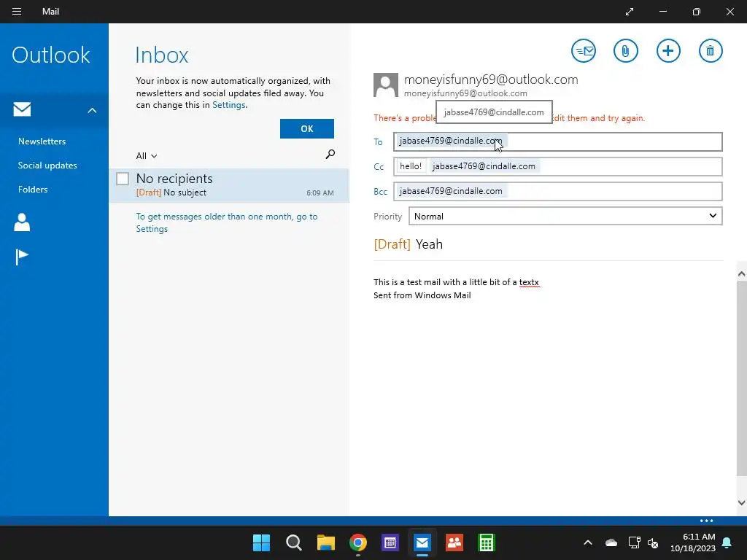Send the draft message
Screen dimensions: 747x560
[x=583, y=50]
